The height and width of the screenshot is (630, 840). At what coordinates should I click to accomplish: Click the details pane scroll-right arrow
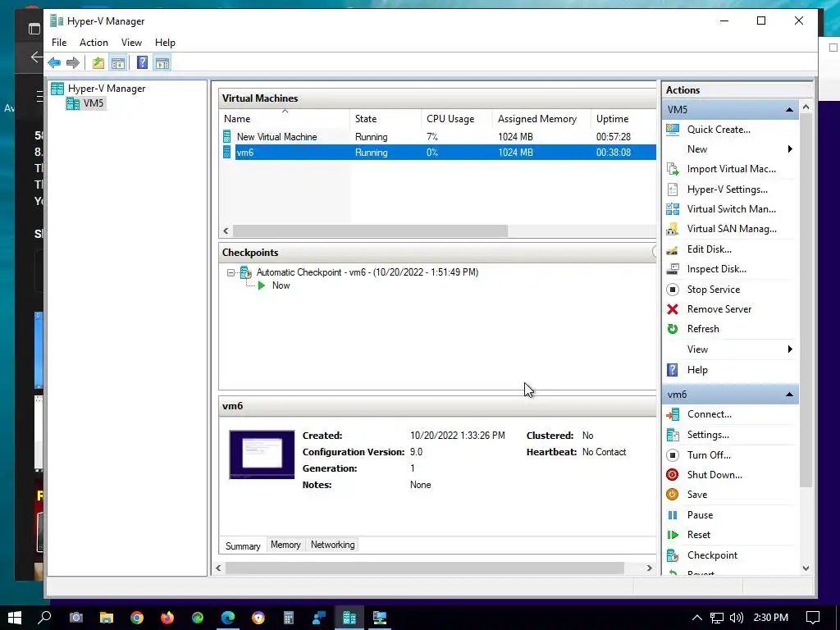click(x=650, y=568)
